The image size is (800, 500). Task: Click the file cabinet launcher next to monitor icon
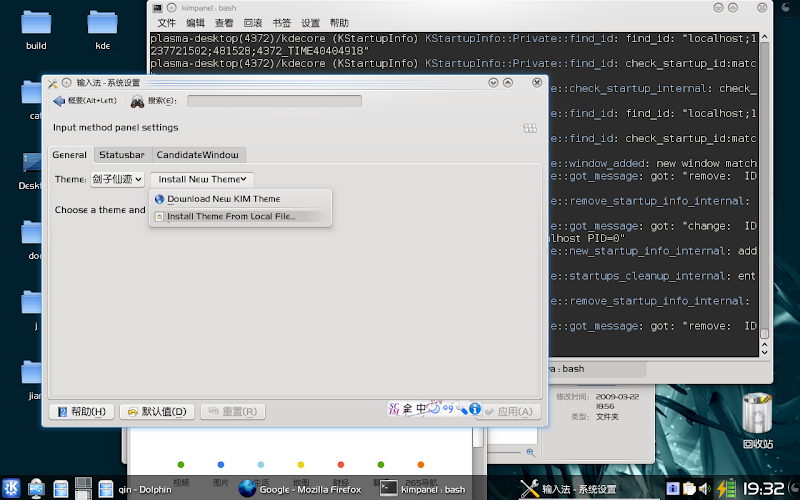click(x=61, y=489)
